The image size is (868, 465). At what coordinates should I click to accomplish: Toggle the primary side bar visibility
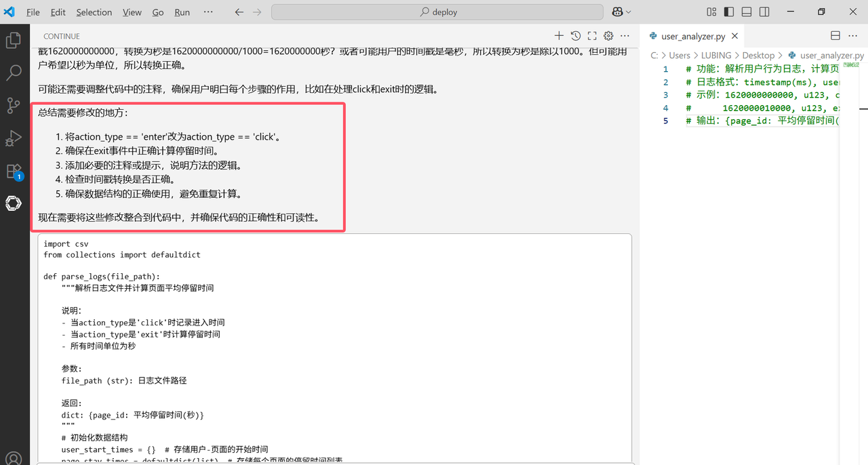coord(729,12)
